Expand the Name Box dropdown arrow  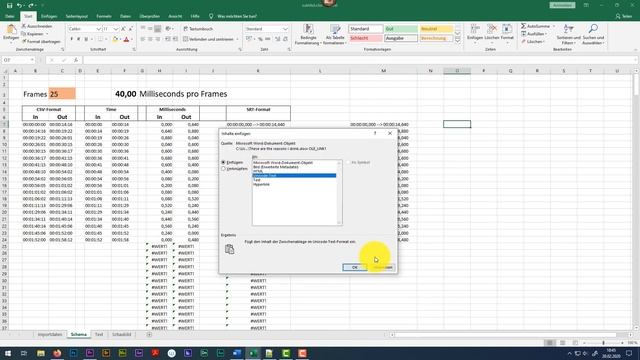(32, 60)
